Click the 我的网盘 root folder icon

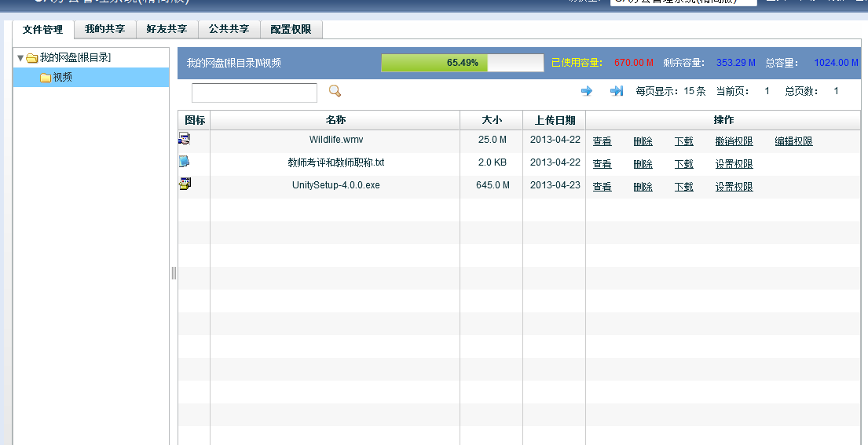point(32,58)
